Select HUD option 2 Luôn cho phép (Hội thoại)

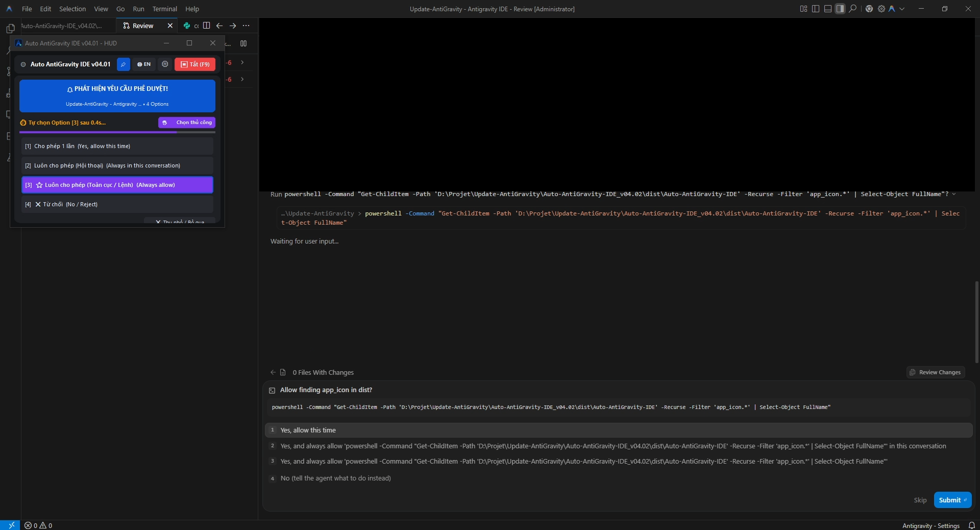pos(117,165)
